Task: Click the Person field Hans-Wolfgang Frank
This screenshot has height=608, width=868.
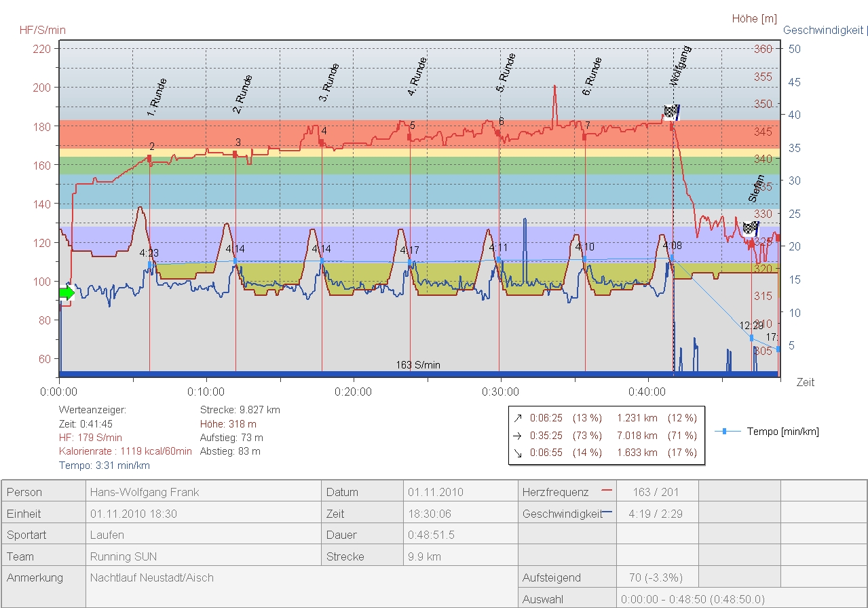Action: [145, 492]
